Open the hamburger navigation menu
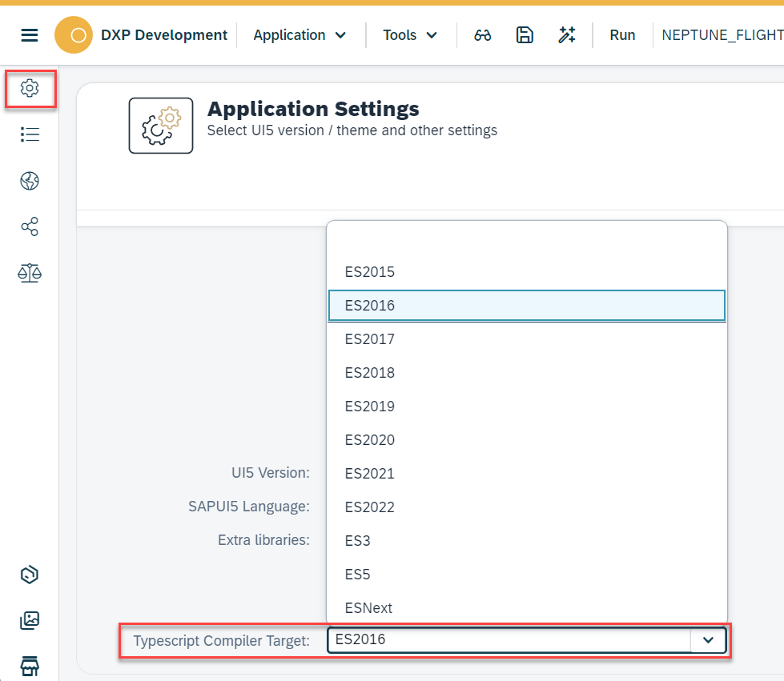This screenshot has width=784, height=681. [30, 35]
